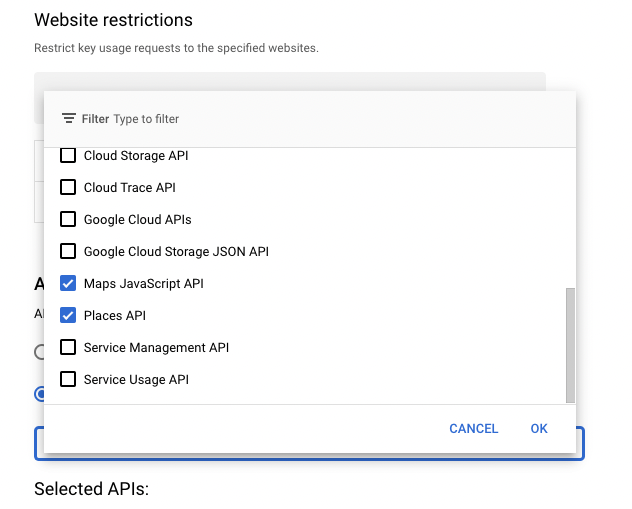Viewport: 632px width, 509px height.
Task: Choose the Service Management API entry
Action: (68, 348)
